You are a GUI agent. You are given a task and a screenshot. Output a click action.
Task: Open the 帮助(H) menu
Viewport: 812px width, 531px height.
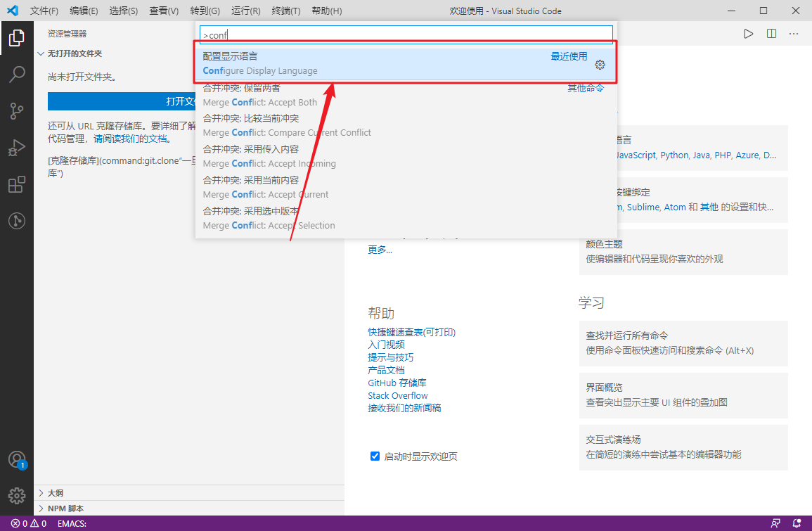click(x=327, y=11)
